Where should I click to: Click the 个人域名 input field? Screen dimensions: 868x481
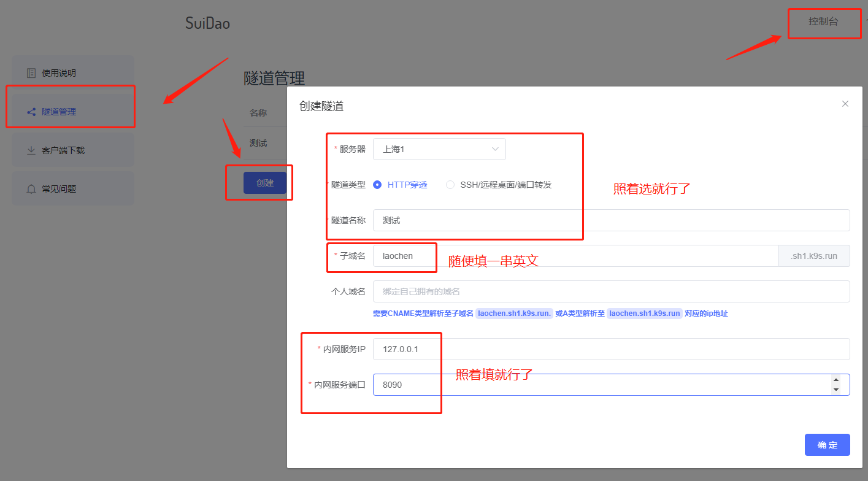coord(612,291)
